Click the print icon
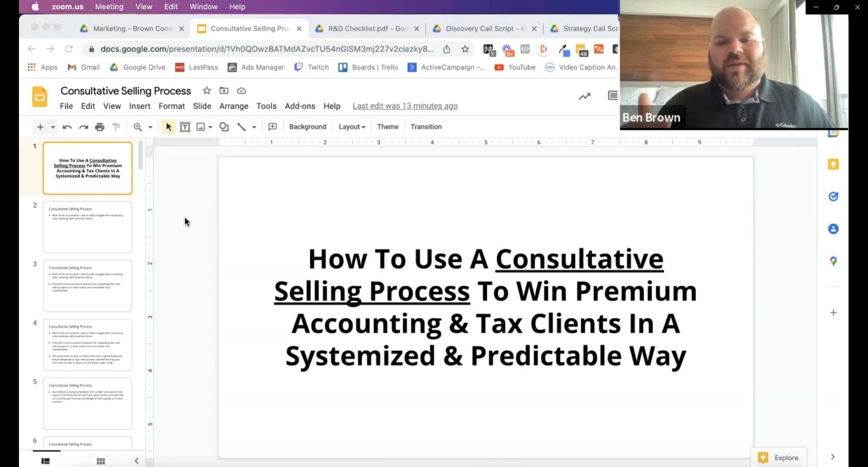The image size is (868, 467). [99, 127]
